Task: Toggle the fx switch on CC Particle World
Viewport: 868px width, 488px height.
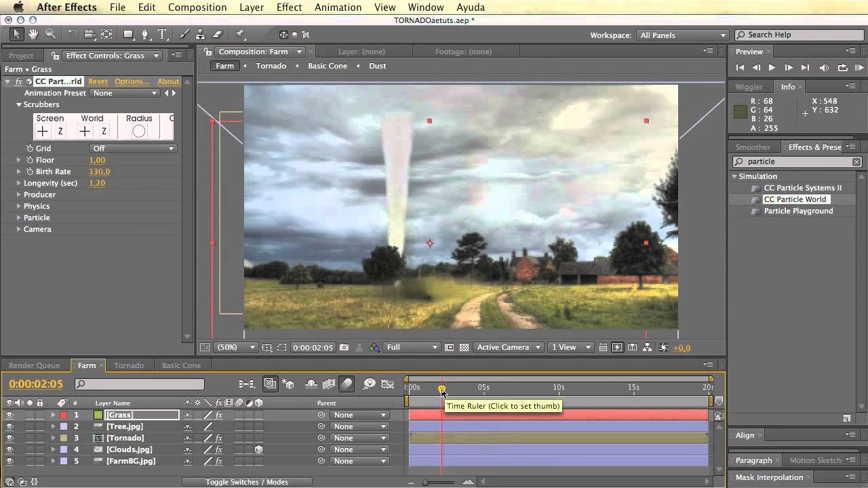Action: click(x=19, y=81)
